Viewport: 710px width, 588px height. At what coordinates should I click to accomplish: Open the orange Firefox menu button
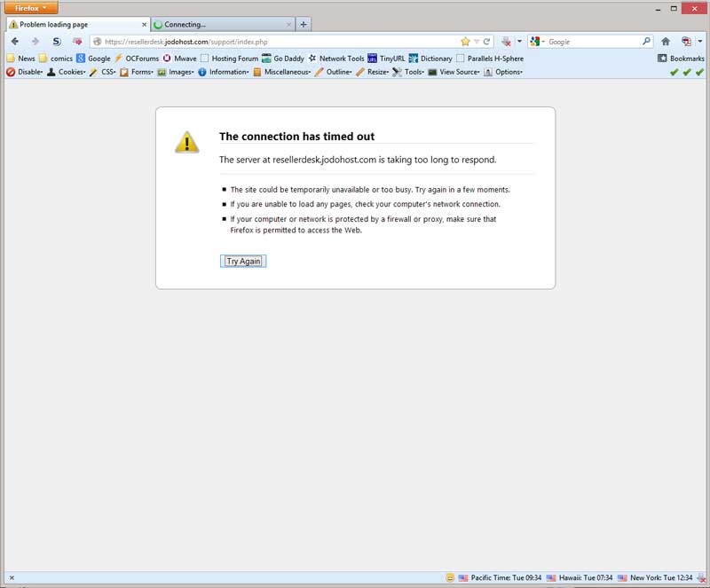(31, 8)
